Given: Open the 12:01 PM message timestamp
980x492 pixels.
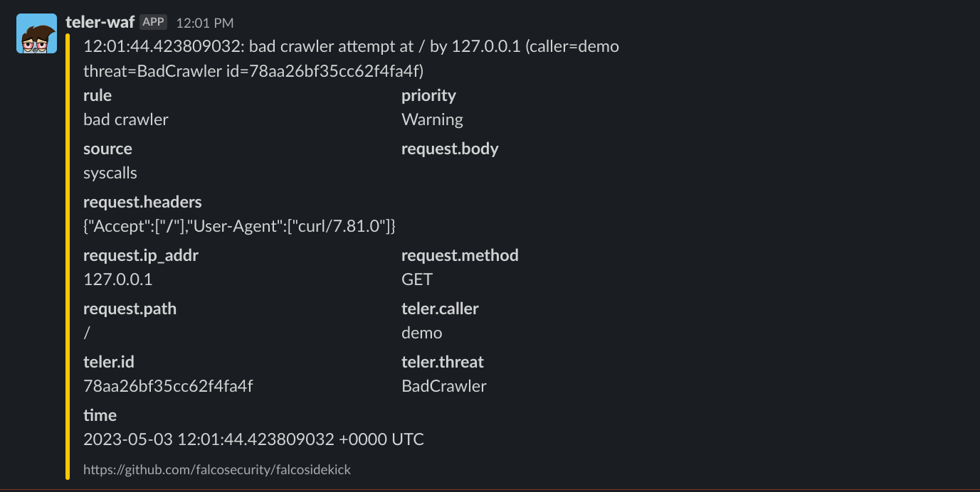Looking at the screenshot, I should [204, 22].
